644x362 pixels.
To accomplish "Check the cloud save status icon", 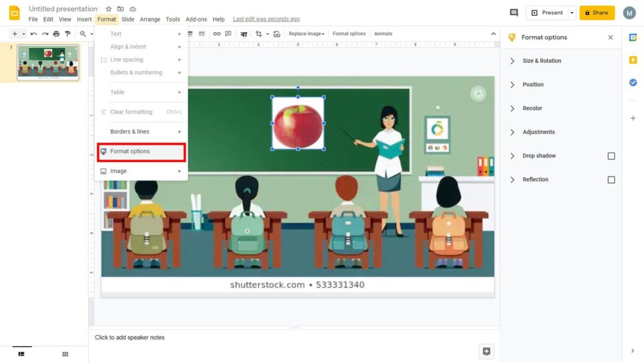I will tap(133, 9).
